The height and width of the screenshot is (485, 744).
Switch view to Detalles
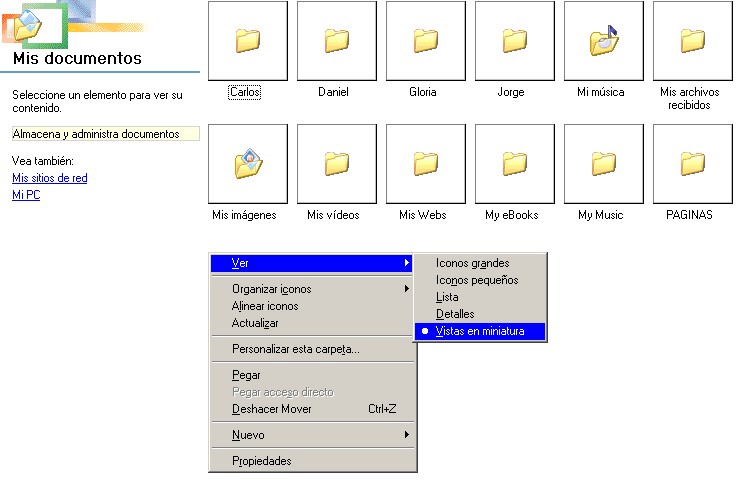pos(480,314)
